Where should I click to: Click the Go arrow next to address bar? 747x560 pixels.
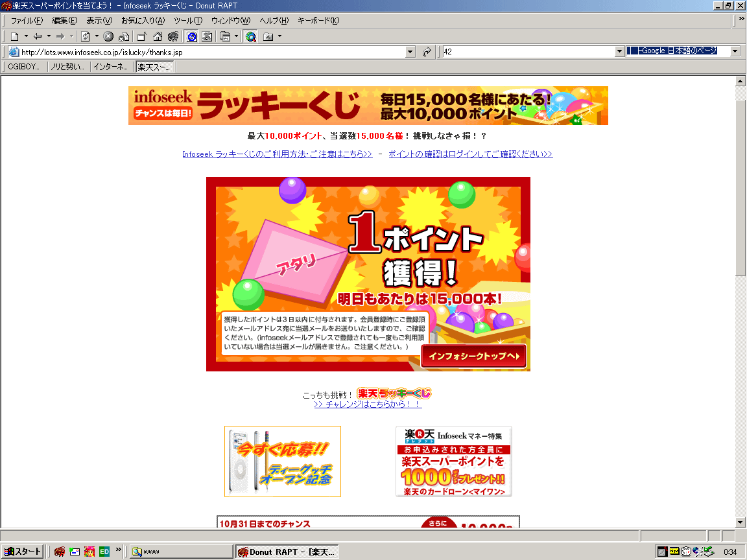click(427, 52)
